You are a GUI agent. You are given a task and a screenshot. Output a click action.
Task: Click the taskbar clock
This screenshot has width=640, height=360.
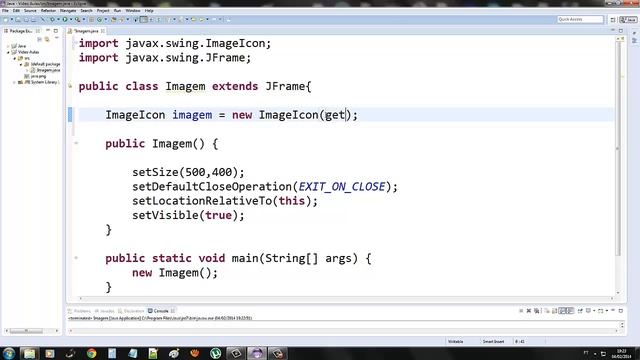pyautogui.click(x=621, y=353)
